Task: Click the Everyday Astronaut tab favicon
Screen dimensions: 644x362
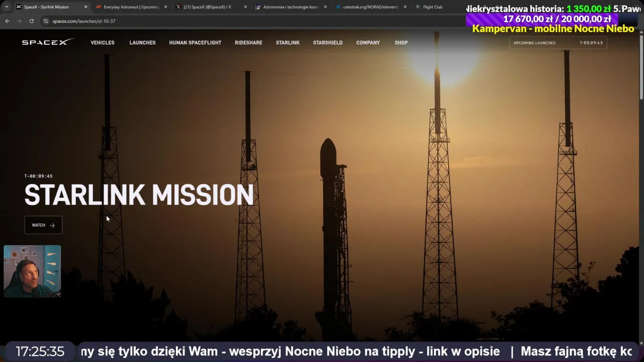Action: point(99,7)
